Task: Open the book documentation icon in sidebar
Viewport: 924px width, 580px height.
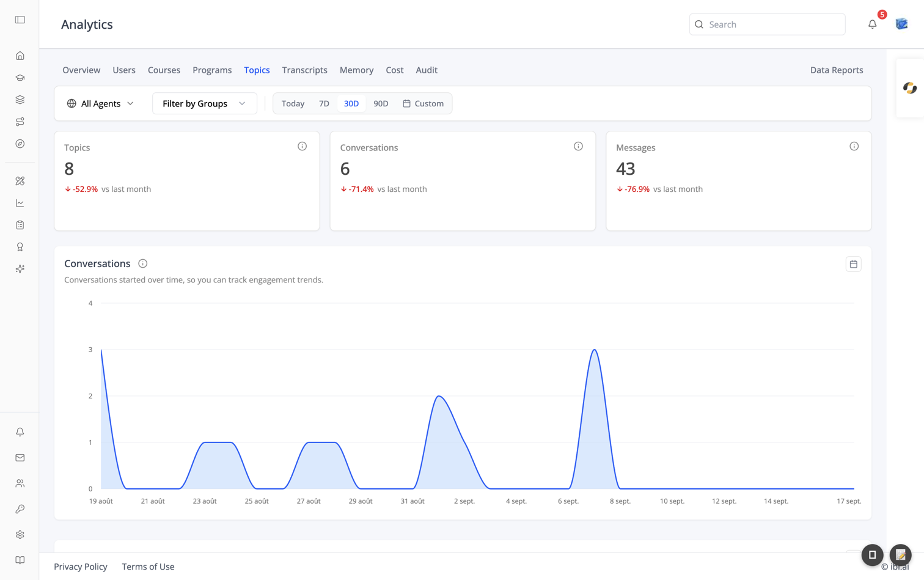Action: 20,560
